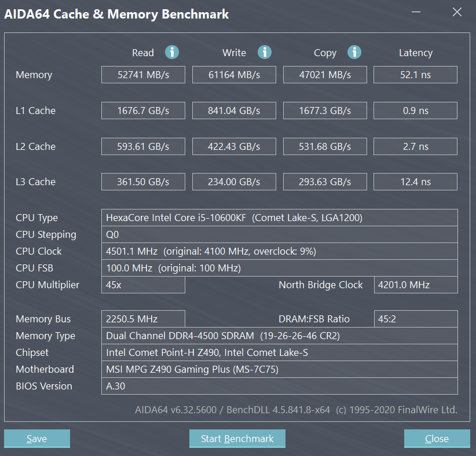Select the Memory Read result field

coord(143,74)
